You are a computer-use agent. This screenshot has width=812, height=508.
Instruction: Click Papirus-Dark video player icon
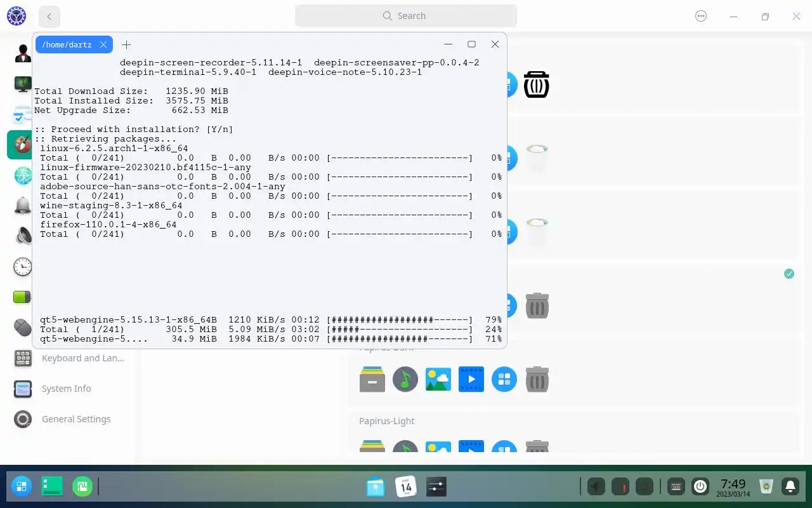tap(471, 379)
